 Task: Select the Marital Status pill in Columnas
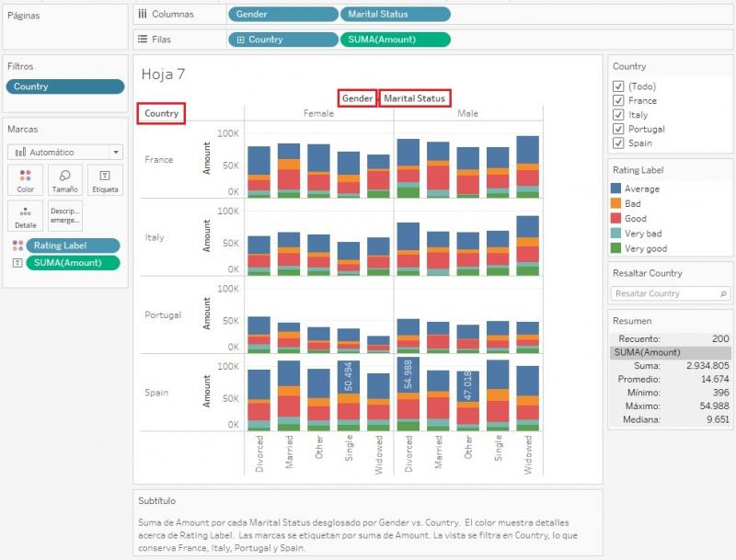tap(396, 15)
